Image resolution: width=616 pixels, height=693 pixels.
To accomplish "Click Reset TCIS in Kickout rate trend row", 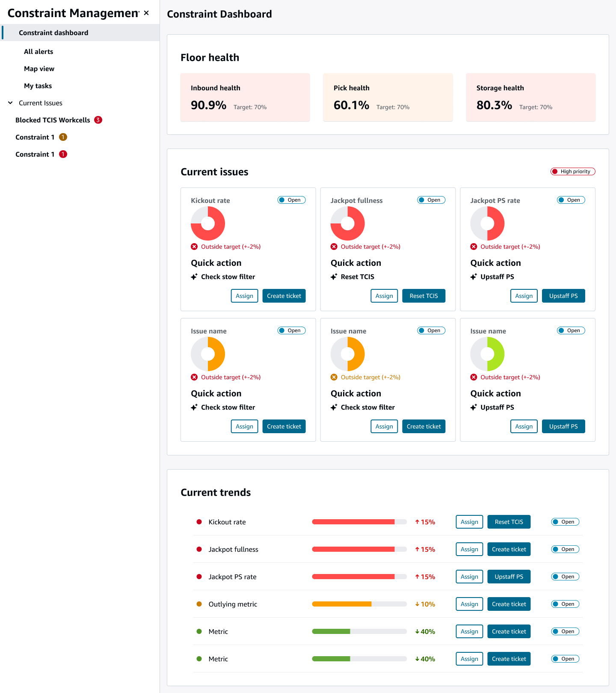I will 509,522.
